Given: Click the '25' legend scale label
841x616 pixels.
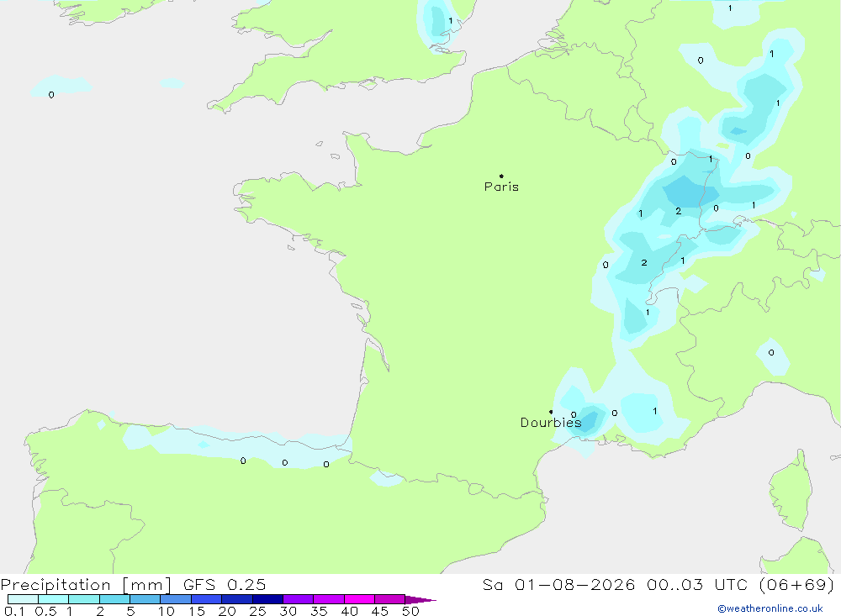Looking at the screenshot, I should [x=257, y=611].
